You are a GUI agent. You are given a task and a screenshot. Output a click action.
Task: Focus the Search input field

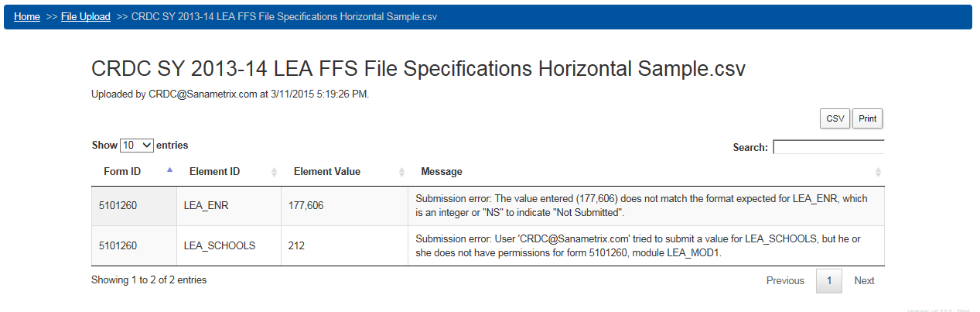[x=828, y=147]
